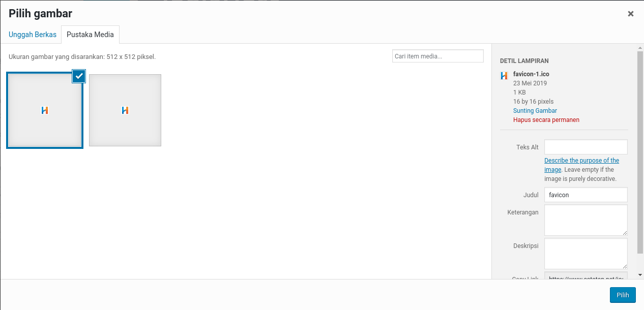Close the Pilih gambar dialog
The width and height of the screenshot is (644, 310).
click(631, 13)
